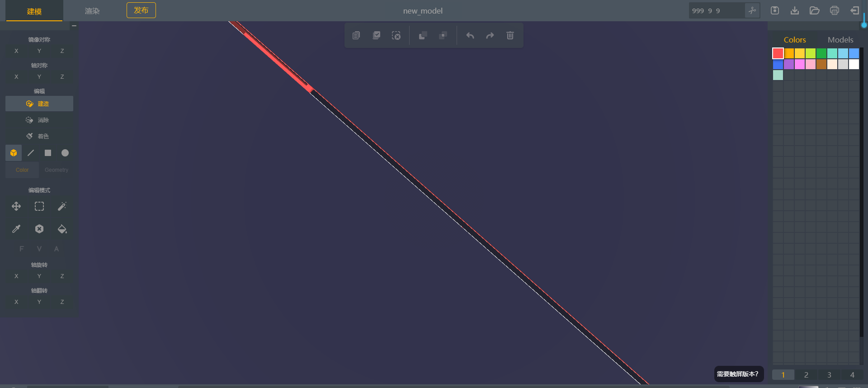Click the deselect dashed-box icon
Screen dimensions: 868x388
[x=396, y=35]
